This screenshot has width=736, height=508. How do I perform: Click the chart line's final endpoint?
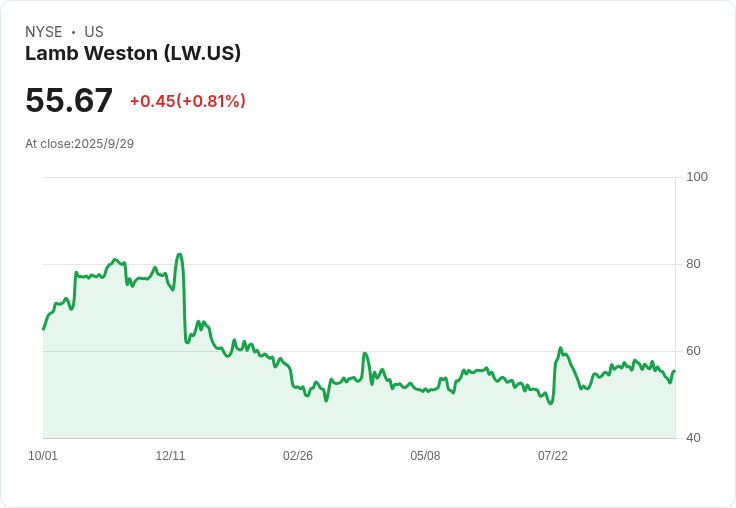pos(675,371)
